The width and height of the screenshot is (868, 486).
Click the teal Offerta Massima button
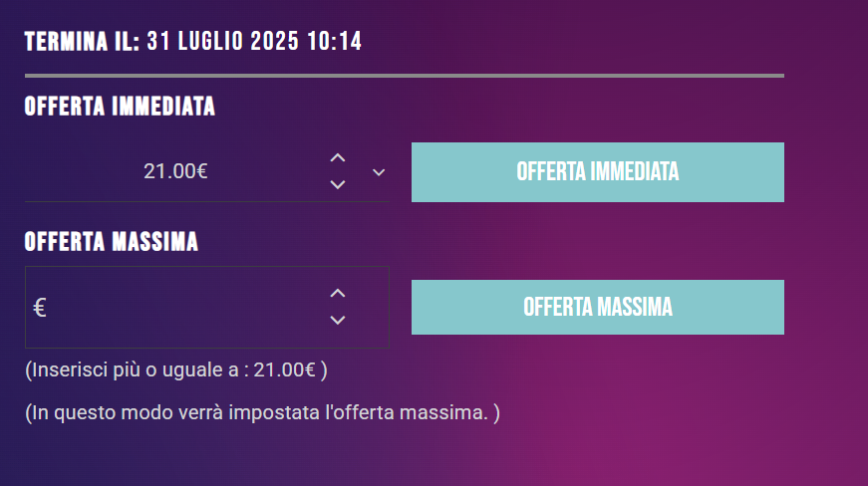click(597, 307)
